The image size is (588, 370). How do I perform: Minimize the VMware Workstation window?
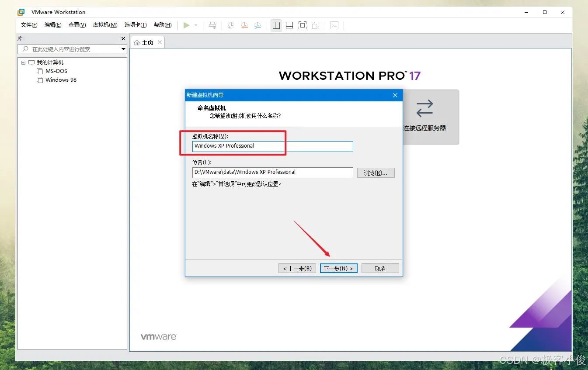click(526, 12)
